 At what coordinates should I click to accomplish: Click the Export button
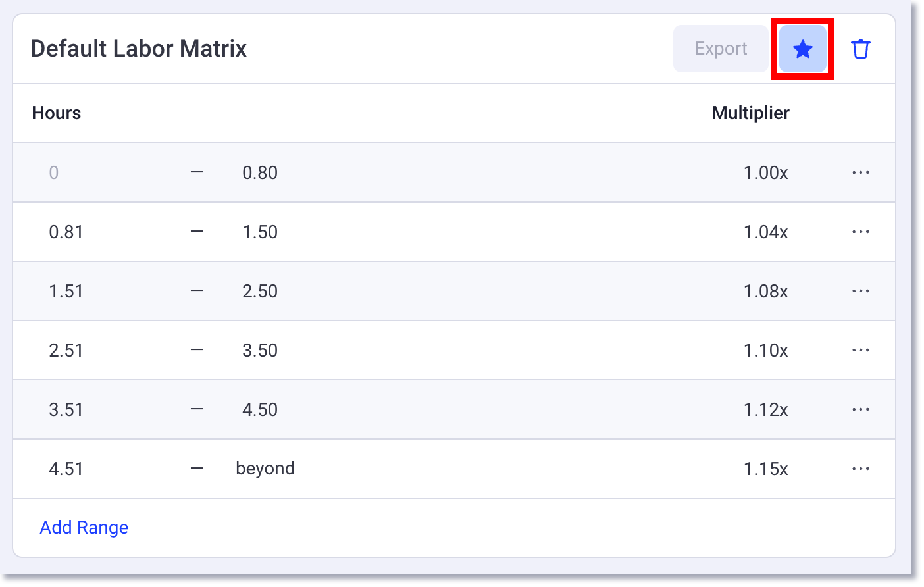(x=720, y=49)
